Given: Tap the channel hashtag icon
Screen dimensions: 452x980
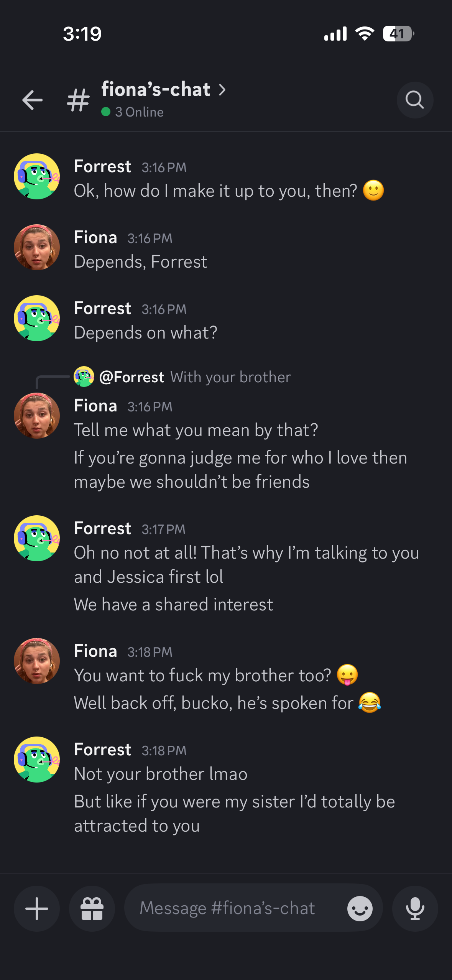Looking at the screenshot, I should click(78, 100).
